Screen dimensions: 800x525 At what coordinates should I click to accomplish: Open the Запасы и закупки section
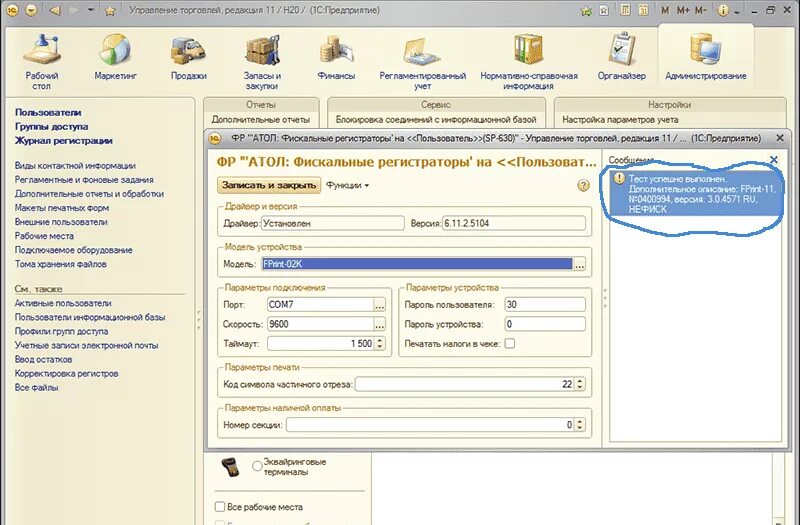pyautogui.click(x=262, y=62)
